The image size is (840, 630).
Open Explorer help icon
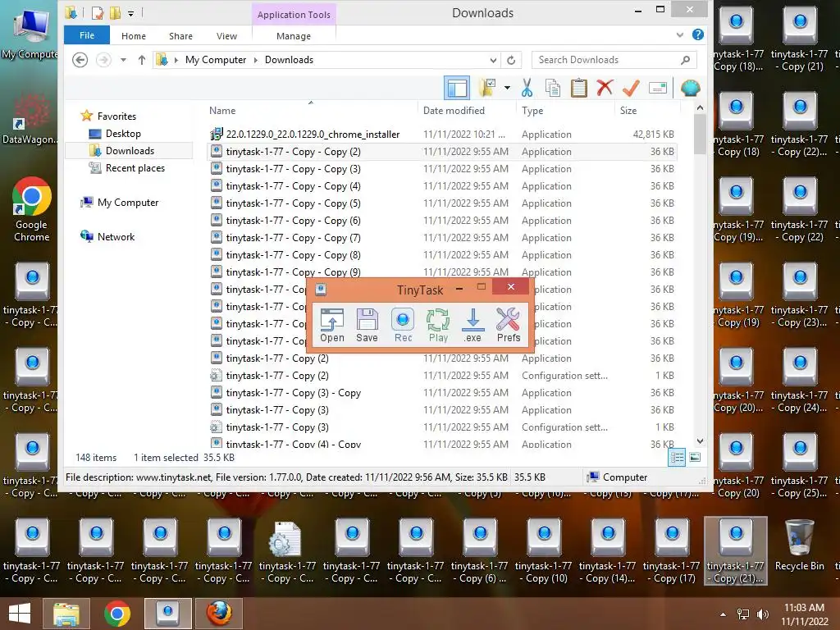(697, 34)
